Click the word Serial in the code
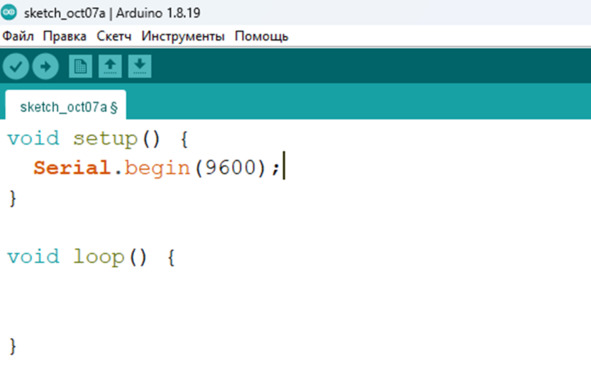 (72, 167)
